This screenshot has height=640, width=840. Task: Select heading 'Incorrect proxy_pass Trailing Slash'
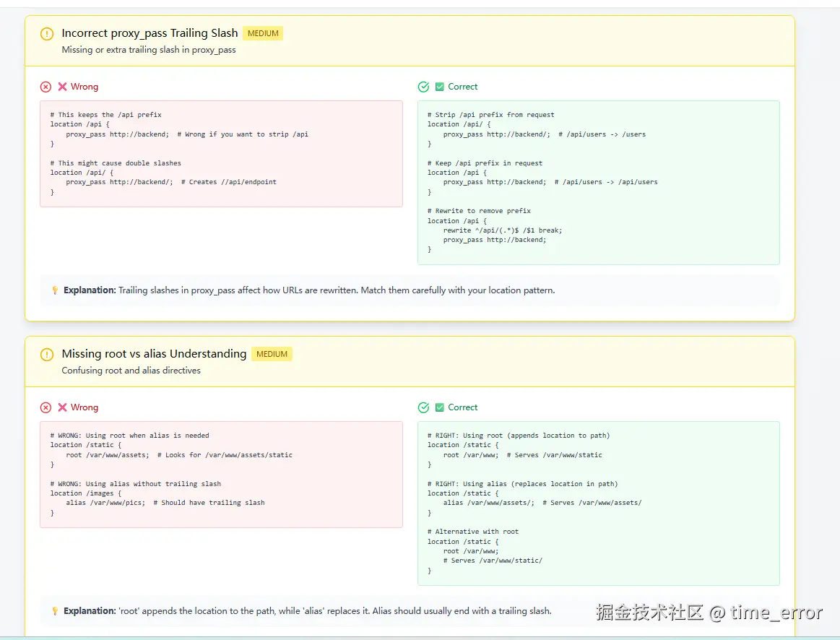point(150,33)
